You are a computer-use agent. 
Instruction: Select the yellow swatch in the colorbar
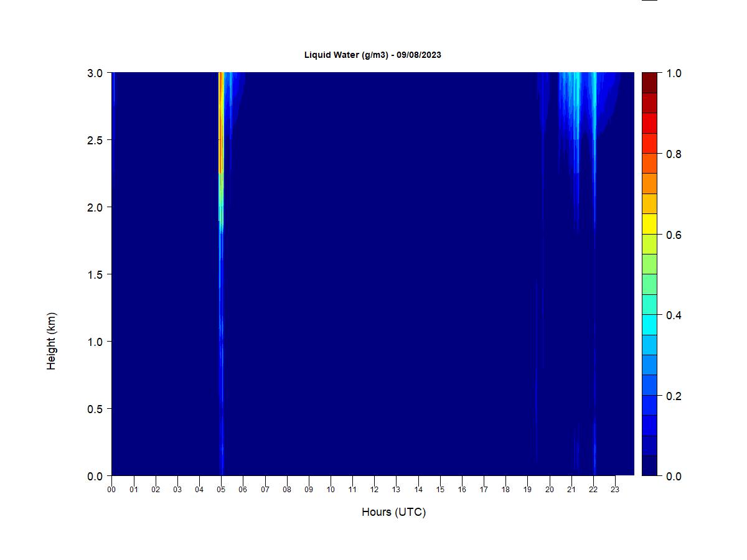tap(649, 223)
